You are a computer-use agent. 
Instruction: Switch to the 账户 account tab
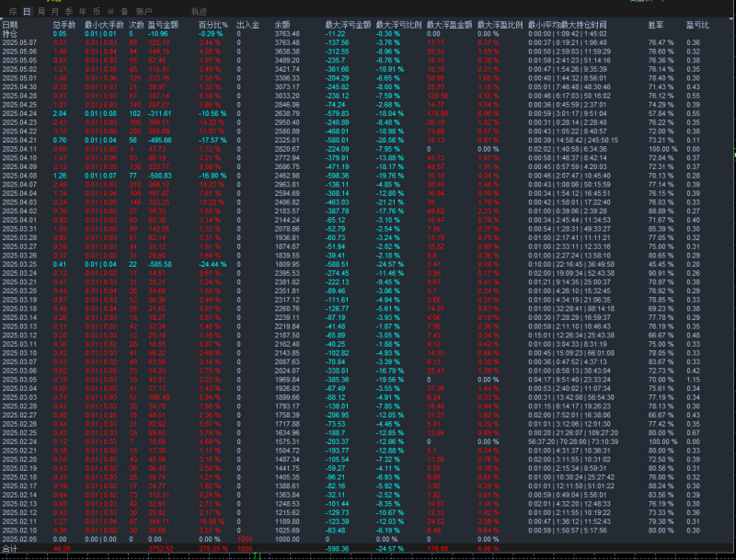pyautogui.click(x=144, y=11)
